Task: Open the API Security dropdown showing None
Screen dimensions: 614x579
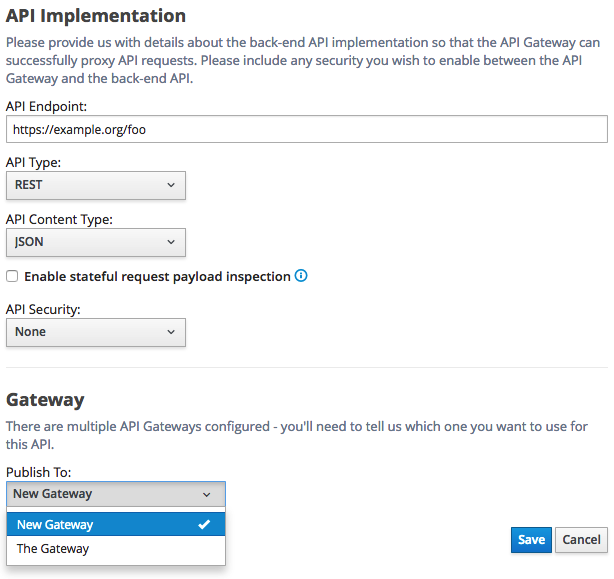Action: tap(96, 332)
